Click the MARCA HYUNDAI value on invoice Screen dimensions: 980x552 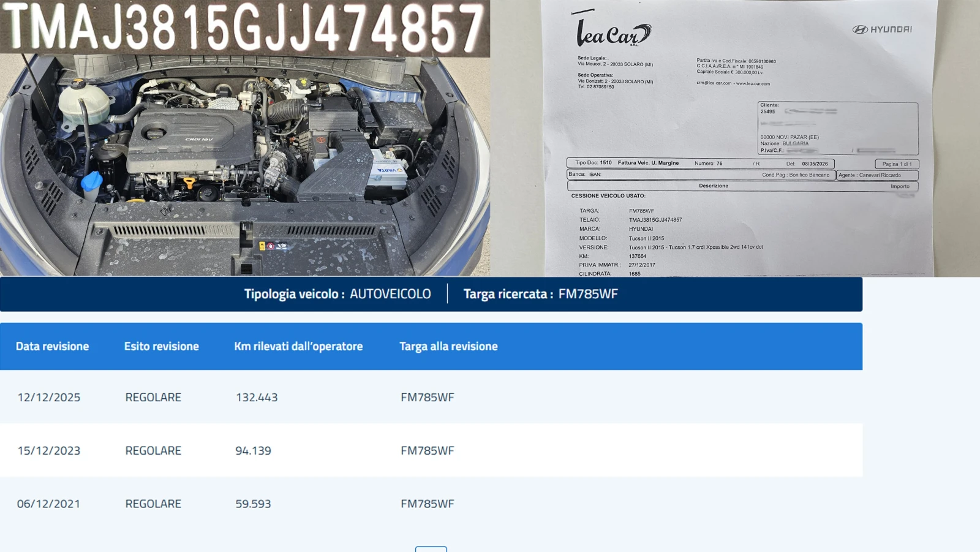pyautogui.click(x=641, y=229)
